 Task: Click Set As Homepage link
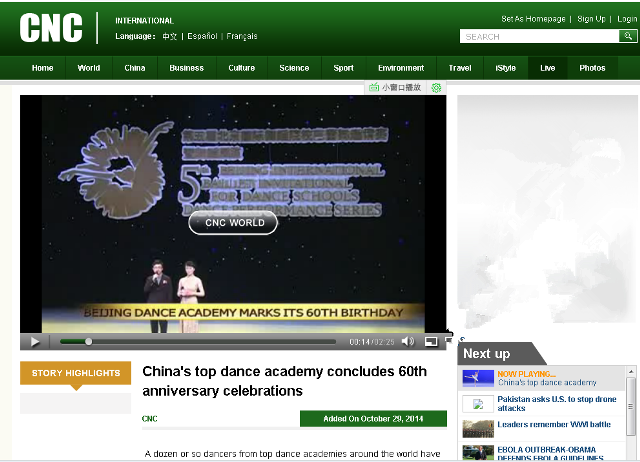[x=533, y=19]
